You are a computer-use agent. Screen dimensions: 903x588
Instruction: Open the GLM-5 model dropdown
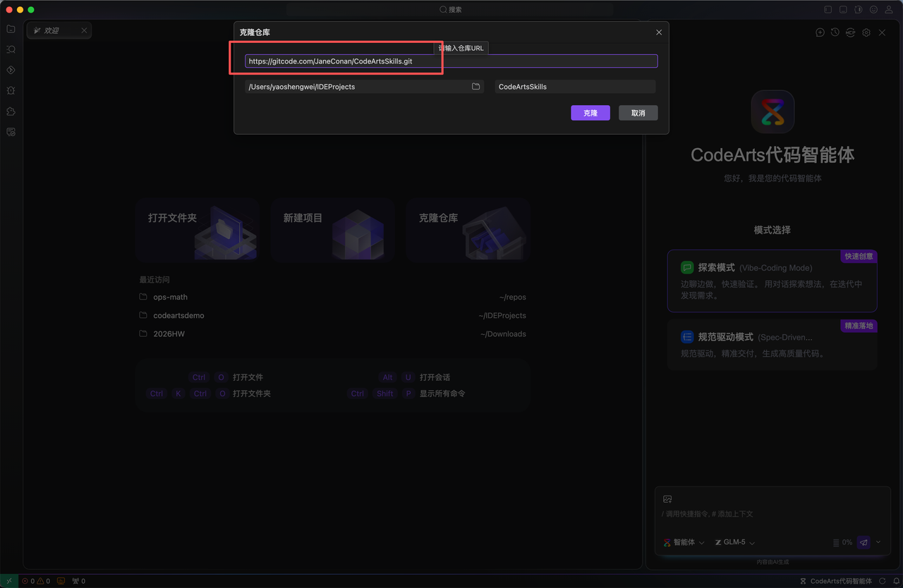735,543
